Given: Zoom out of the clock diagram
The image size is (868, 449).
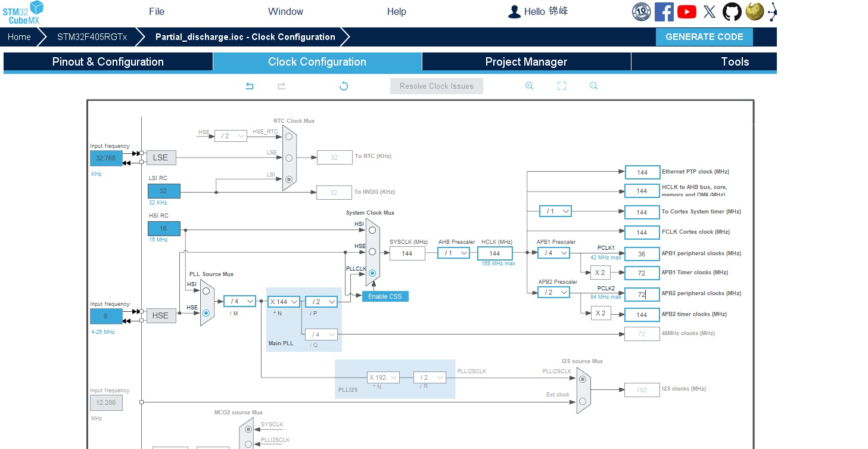Looking at the screenshot, I should (x=593, y=86).
